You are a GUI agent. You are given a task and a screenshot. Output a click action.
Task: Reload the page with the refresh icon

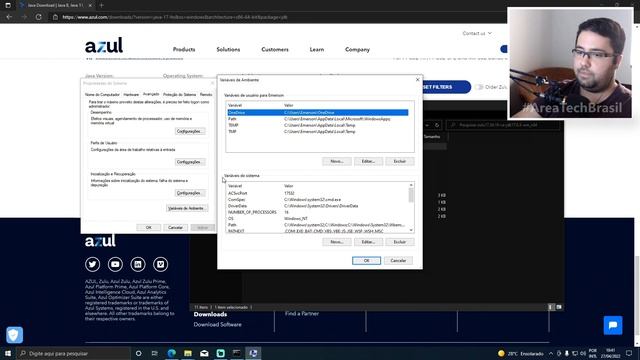[38, 17]
